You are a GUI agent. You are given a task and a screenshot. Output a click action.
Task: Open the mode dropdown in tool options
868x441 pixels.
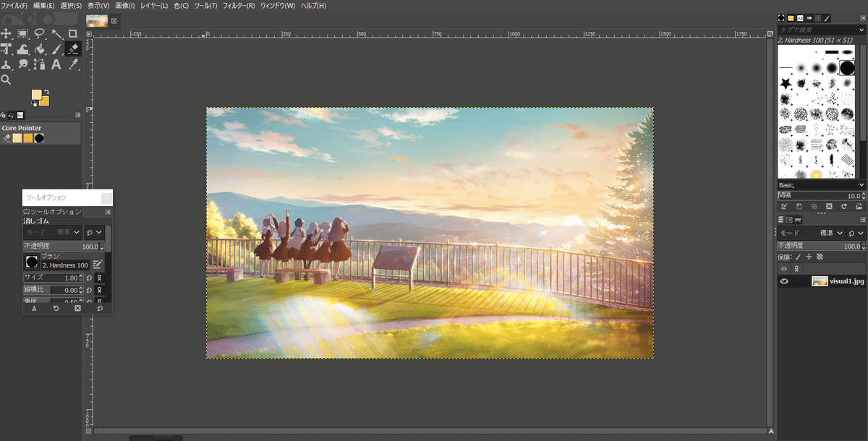[x=53, y=232]
